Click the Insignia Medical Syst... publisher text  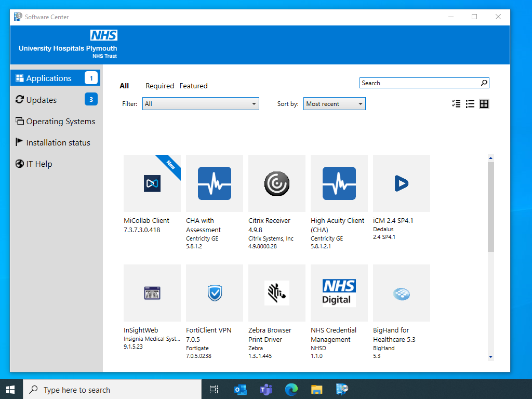click(x=152, y=339)
